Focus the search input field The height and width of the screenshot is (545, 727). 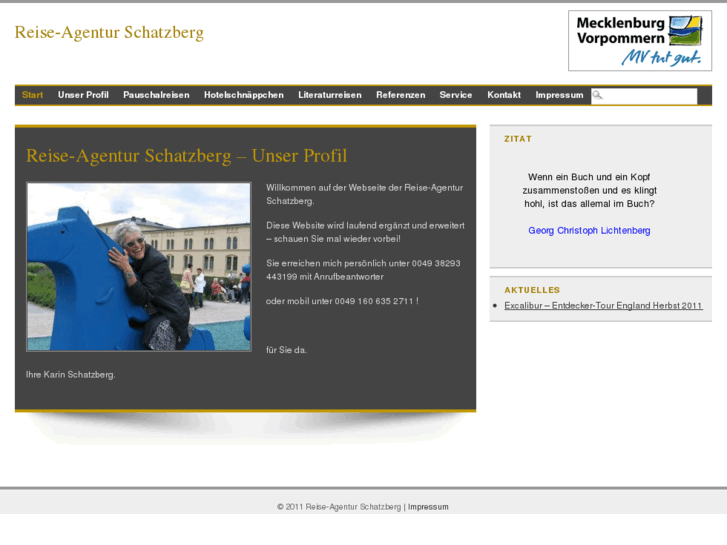[644, 96]
